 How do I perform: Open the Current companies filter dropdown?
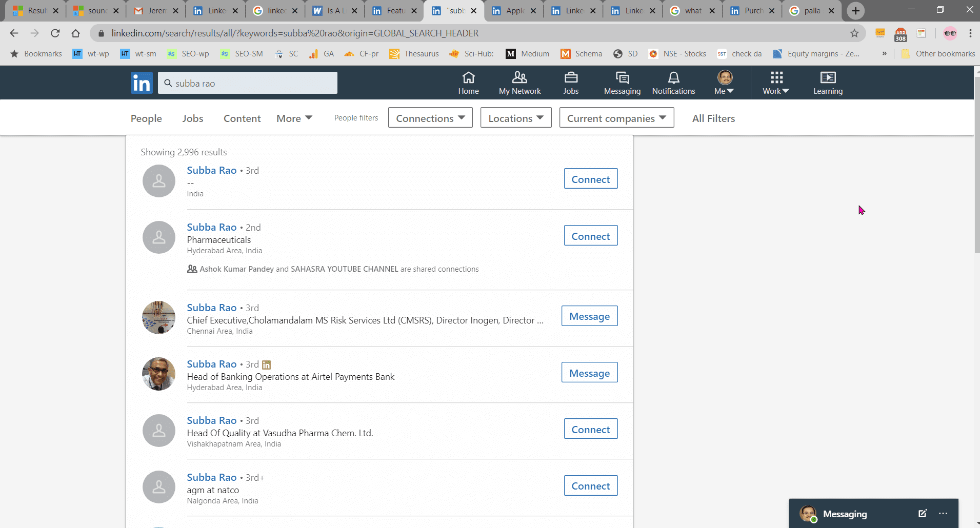616,118
